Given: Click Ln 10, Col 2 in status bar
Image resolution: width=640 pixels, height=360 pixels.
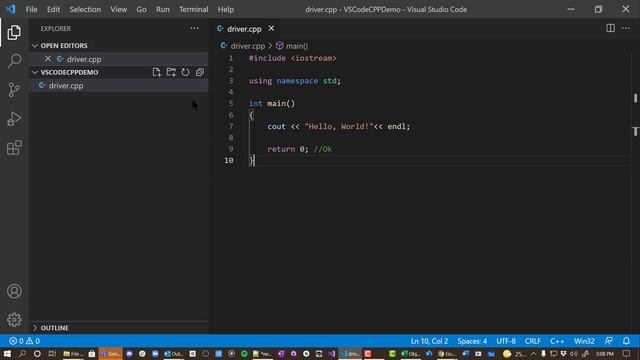Looking at the screenshot, I should (429, 341).
